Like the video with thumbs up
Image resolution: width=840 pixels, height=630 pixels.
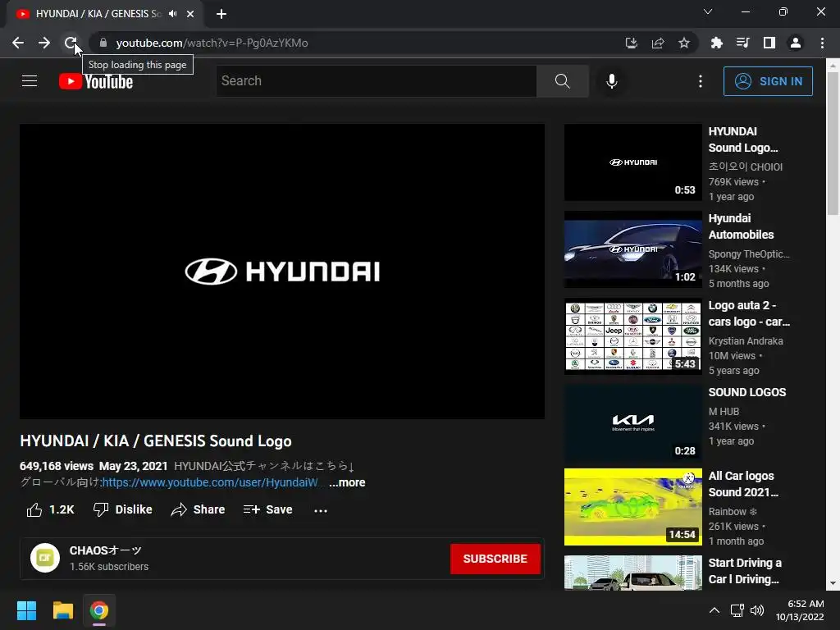(50, 509)
